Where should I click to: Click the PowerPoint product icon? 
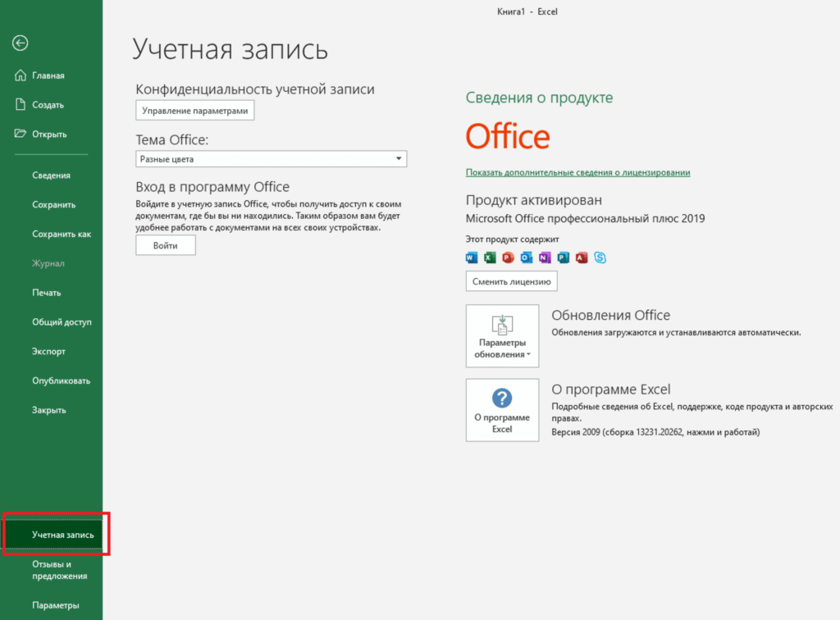508,258
